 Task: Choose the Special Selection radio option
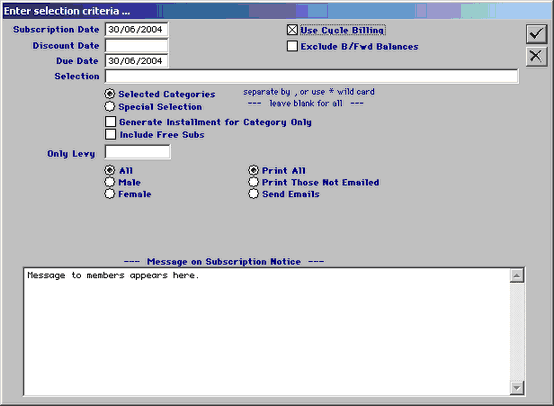tap(110, 106)
